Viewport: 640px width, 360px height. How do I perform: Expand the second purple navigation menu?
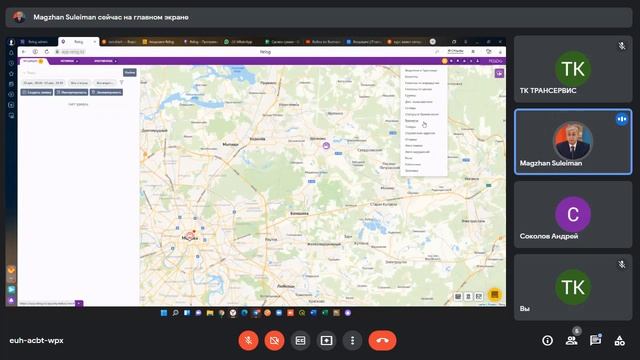point(69,61)
